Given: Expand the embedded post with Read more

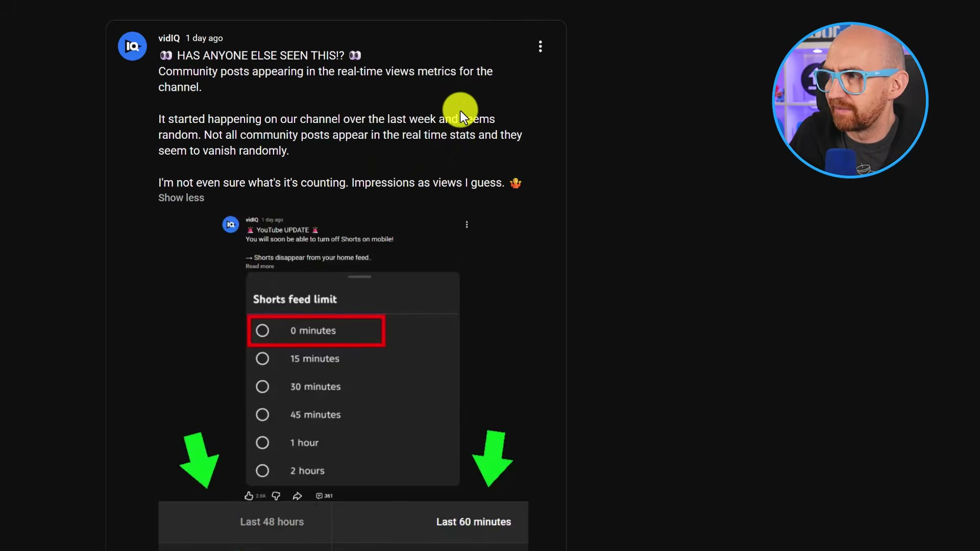Looking at the screenshot, I should pos(260,266).
